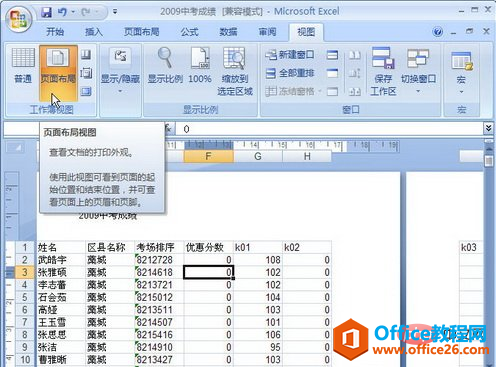496x367 pixels.
Task: Switch to the 开始 tab
Action: click(55, 32)
